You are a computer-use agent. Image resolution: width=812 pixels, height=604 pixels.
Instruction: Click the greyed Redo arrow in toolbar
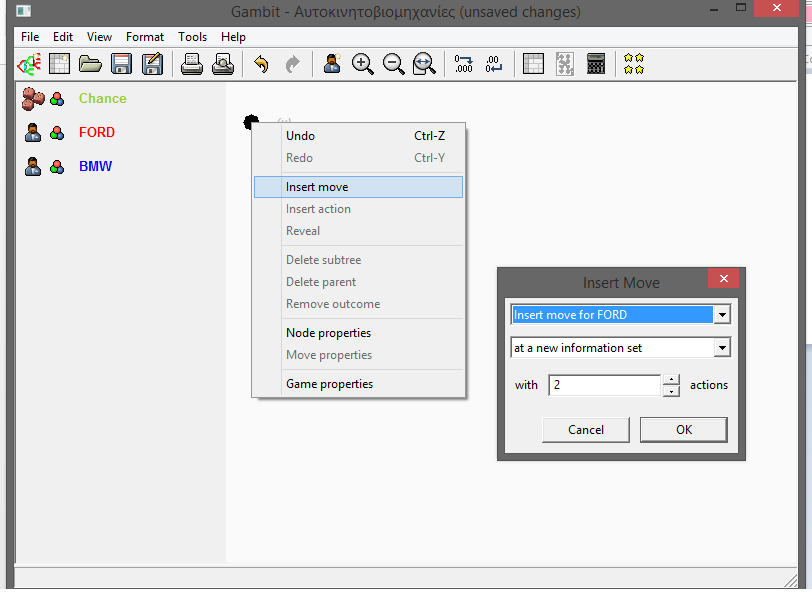[293, 64]
